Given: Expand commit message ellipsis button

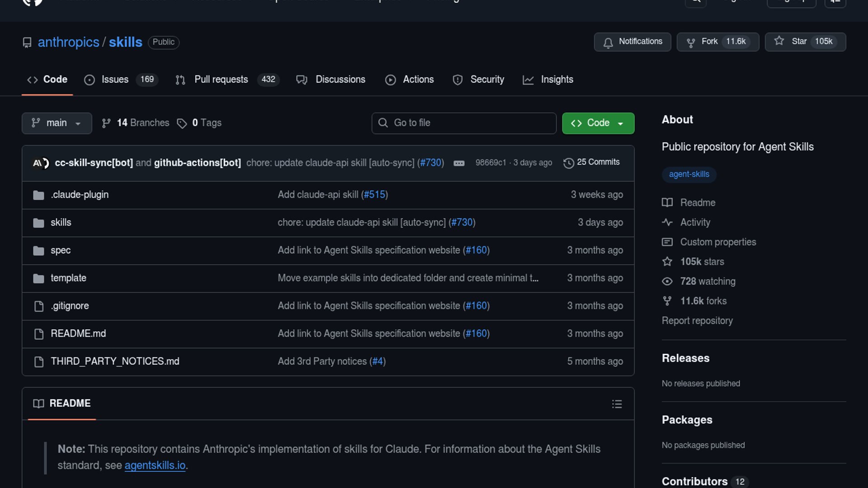Looking at the screenshot, I should tap(459, 163).
